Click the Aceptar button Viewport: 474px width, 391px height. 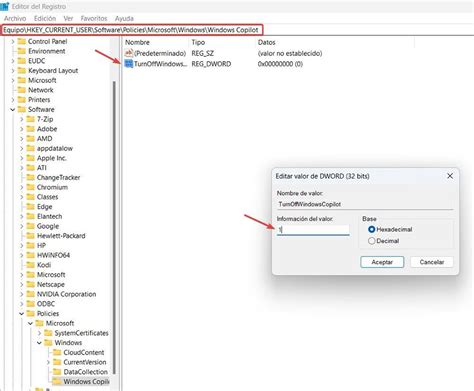pyautogui.click(x=382, y=262)
